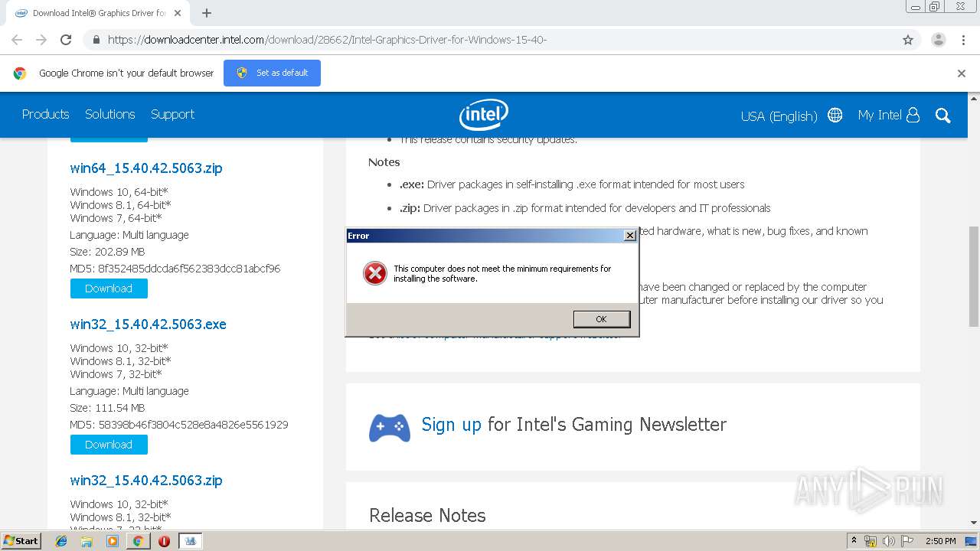The width and height of the screenshot is (980, 551).
Task: Open the globe language selector icon
Action: coord(835,115)
